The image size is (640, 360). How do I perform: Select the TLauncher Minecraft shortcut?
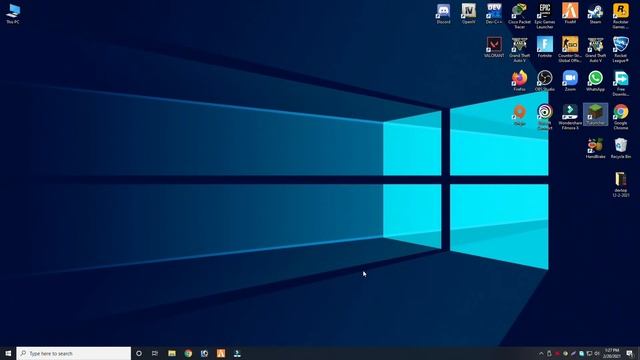pyautogui.click(x=596, y=115)
